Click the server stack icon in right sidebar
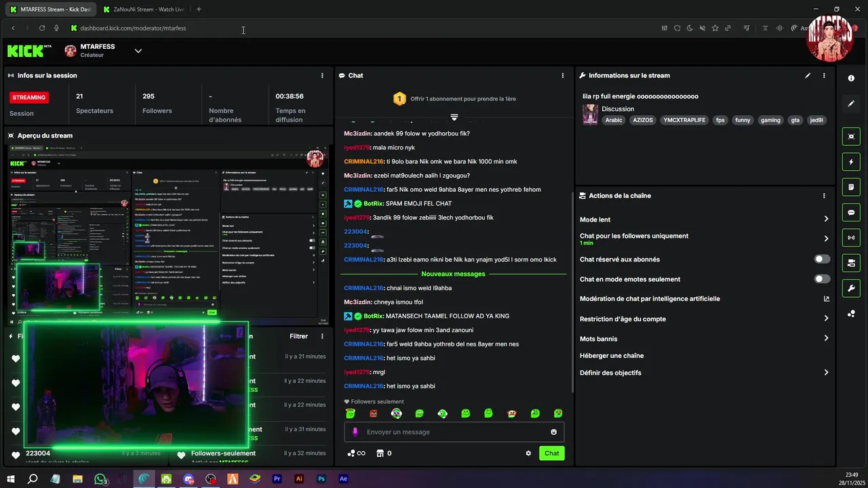This screenshot has width=868, height=488. 851,263
